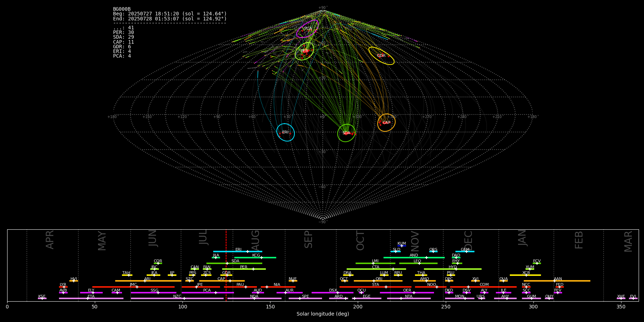The image size is (644, 322).
Task: Click the '...: 41' sporadic count line
Action: click(x=123, y=28)
